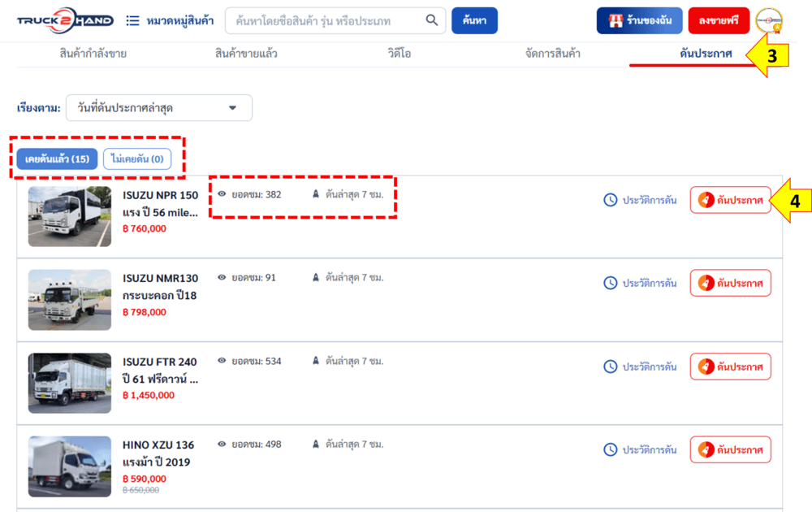812x512 pixels.
Task: Open ISUZU FTR 240 truck thumbnail
Action: pos(69,383)
